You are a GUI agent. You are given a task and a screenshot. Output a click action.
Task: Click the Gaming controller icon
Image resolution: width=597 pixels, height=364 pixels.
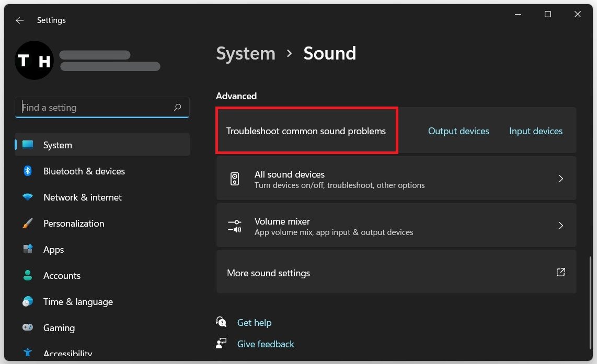pos(28,327)
